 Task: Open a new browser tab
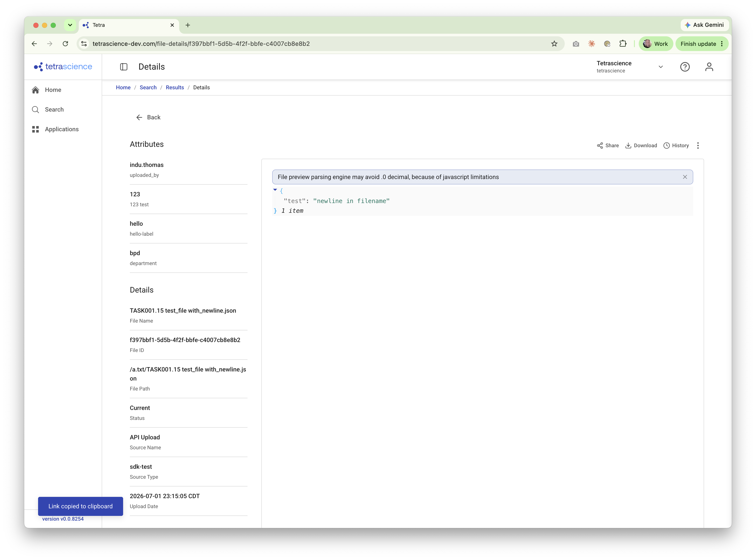pos(188,25)
